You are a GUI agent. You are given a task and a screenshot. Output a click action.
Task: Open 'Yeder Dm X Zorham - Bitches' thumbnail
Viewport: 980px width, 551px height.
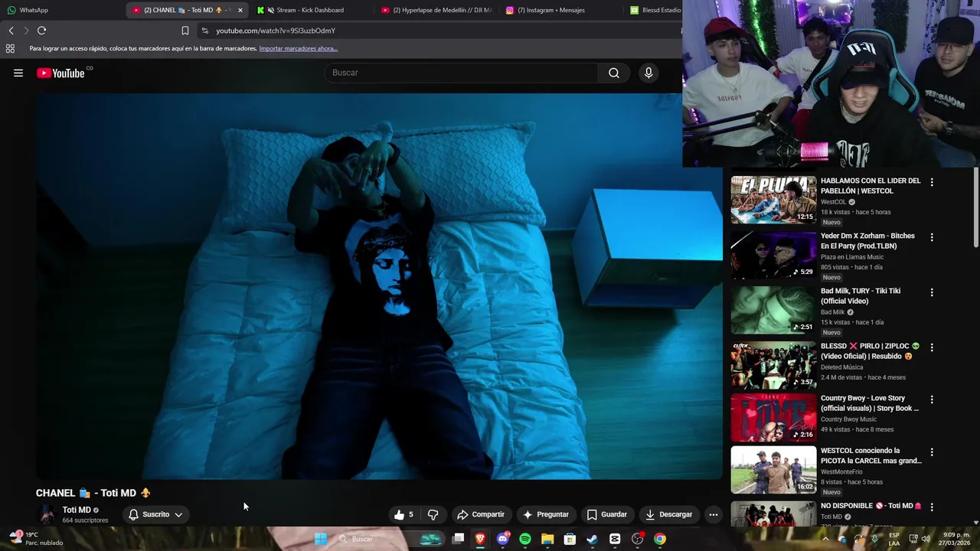coord(773,255)
